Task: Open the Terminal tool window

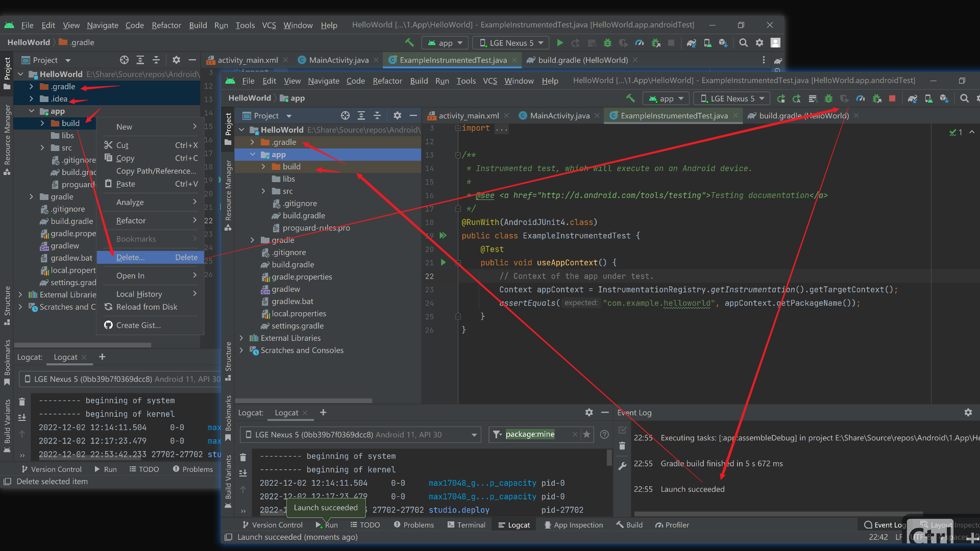Action: pos(466,524)
